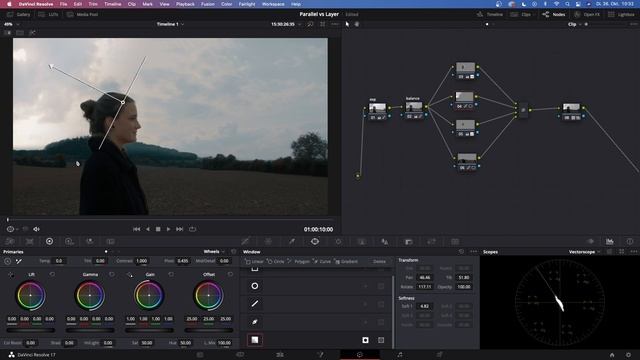This screenshot has height=360, width=640.
Task: Click the Gain color wheel center
Action: 149,295
